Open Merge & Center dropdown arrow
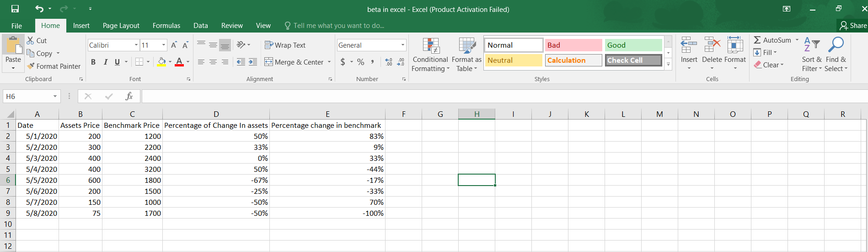This screenshot has width=868, height=252. tap(329, 62)
